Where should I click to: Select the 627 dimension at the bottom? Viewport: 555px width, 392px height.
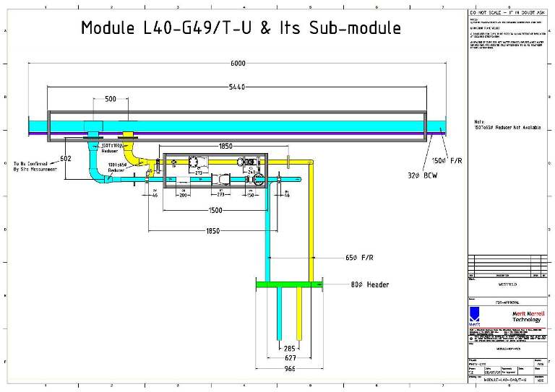click(291, 358)
